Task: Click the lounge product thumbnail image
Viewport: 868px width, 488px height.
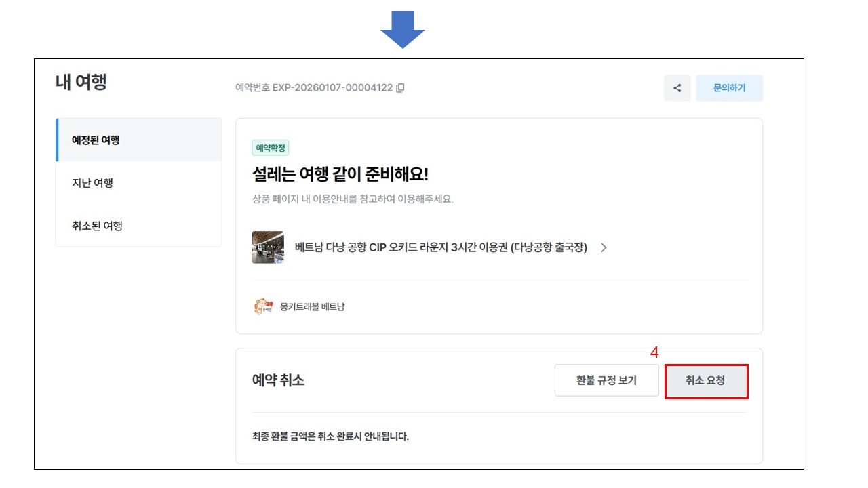Action: click(x=267, y=247)
